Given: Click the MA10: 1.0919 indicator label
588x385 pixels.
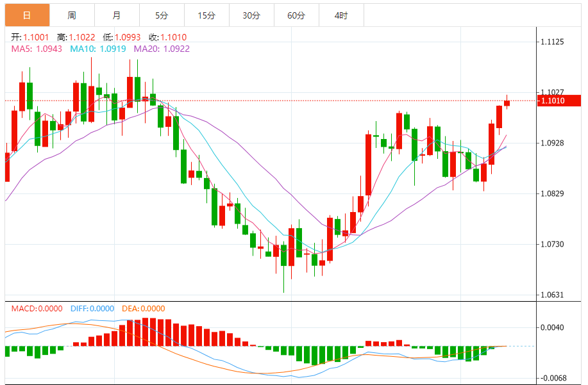Looking at the screenshot, I should pos(98,49).
